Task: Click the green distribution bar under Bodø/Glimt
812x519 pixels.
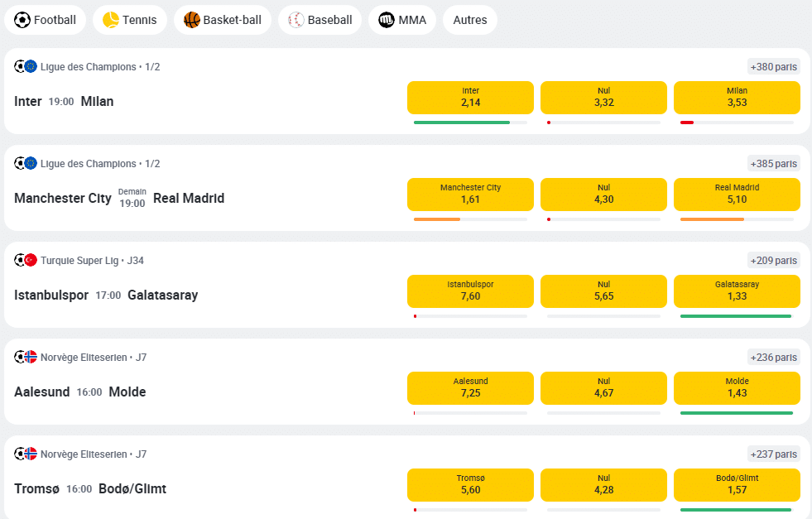Action: pyautogui.click(x=736, y=510)
